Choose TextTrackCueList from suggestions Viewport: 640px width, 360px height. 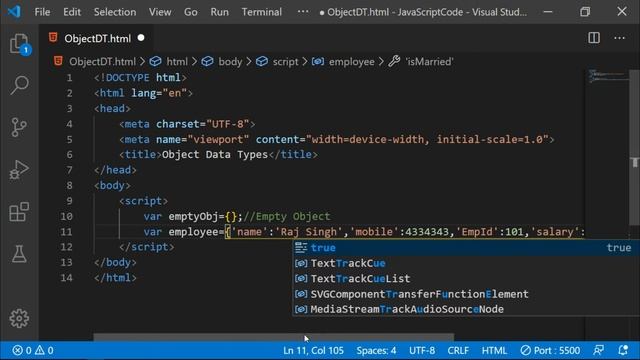(x=466, y=278)
